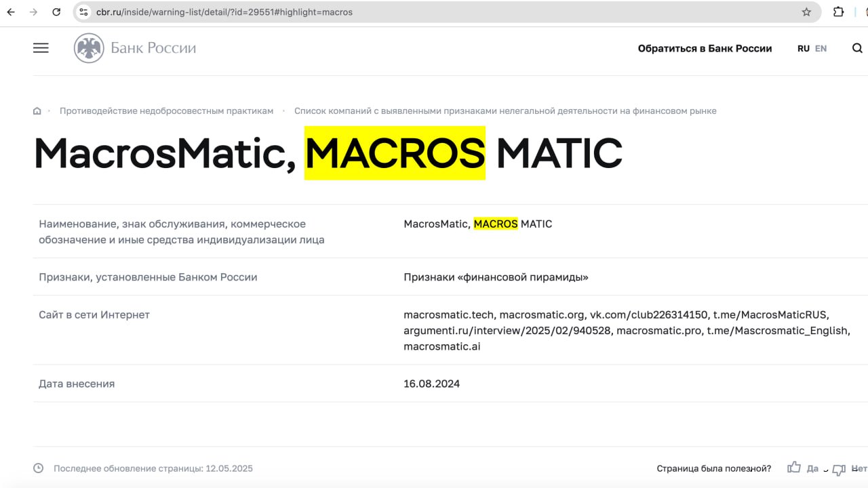Click 'argumenti.ru/interview/2025/02/940528' text

pos(507,331)
